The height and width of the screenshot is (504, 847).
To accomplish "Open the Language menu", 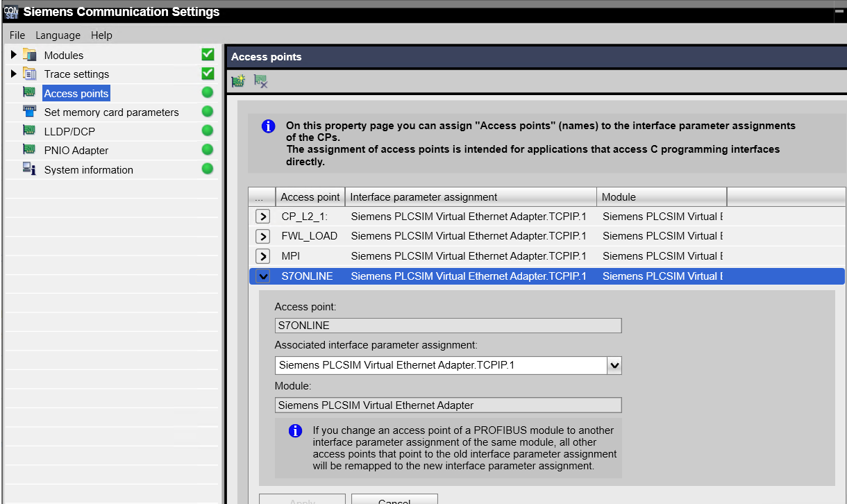I will pyautogui.click(x=58, y=35).
